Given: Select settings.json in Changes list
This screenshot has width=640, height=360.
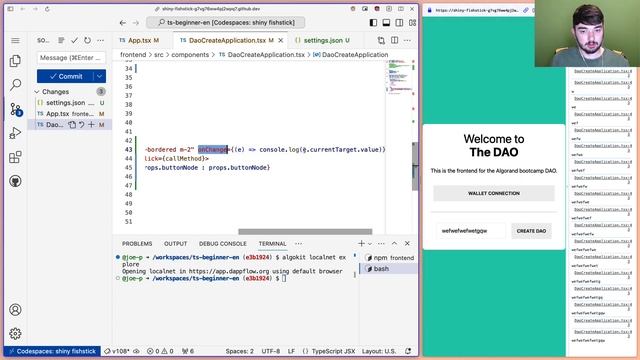Looking at the screenshot, I should [70, 103].
